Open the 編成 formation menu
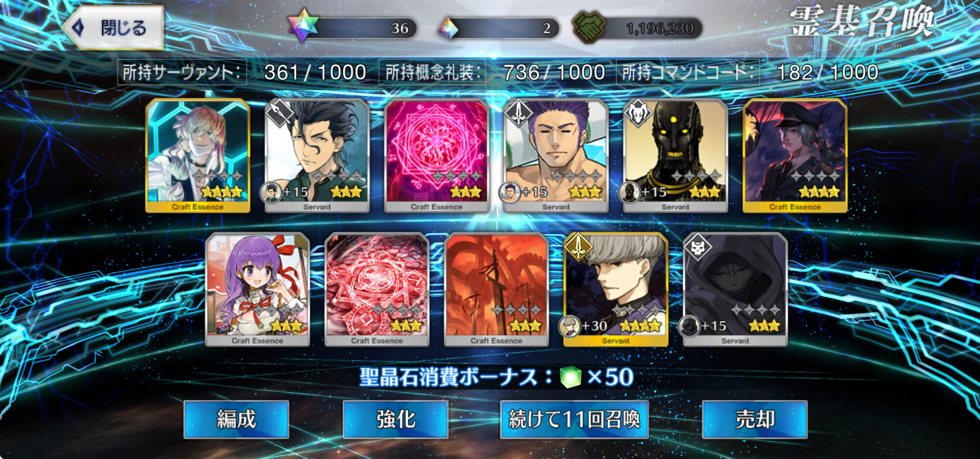Image resolution: width=980 pixels, height=459 pixels. click(236, 419)
